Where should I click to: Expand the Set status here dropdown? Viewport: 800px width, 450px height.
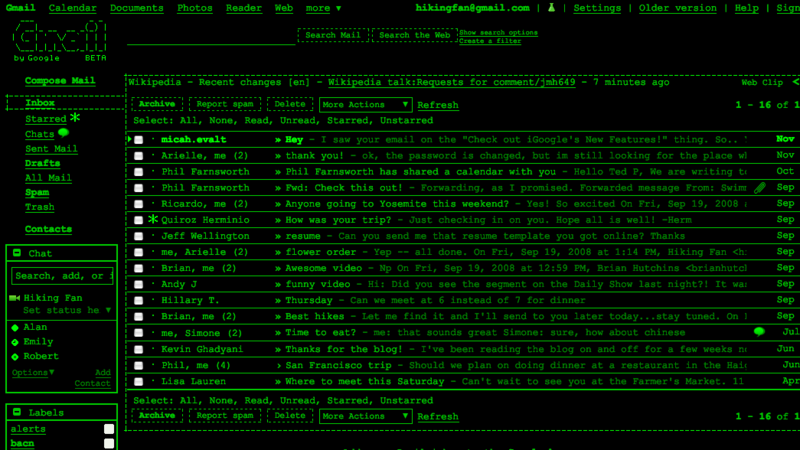click(x=106, y=311)
